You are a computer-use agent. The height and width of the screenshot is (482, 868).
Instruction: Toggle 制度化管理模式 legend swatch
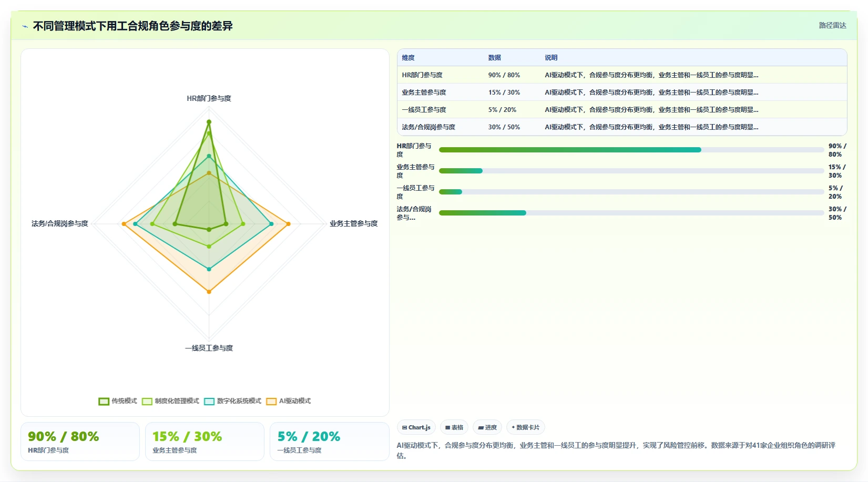tap(147, 402)
